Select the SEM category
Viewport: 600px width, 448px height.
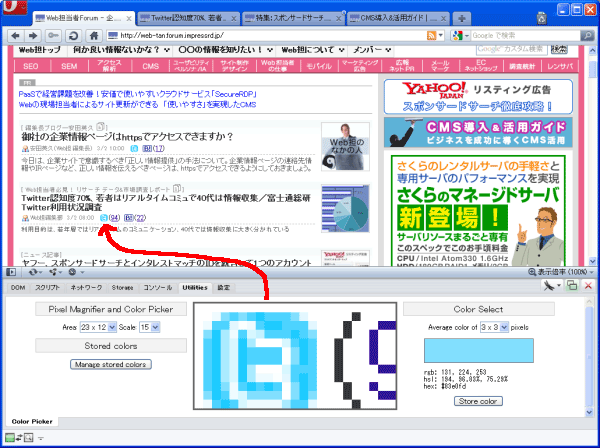69,66
